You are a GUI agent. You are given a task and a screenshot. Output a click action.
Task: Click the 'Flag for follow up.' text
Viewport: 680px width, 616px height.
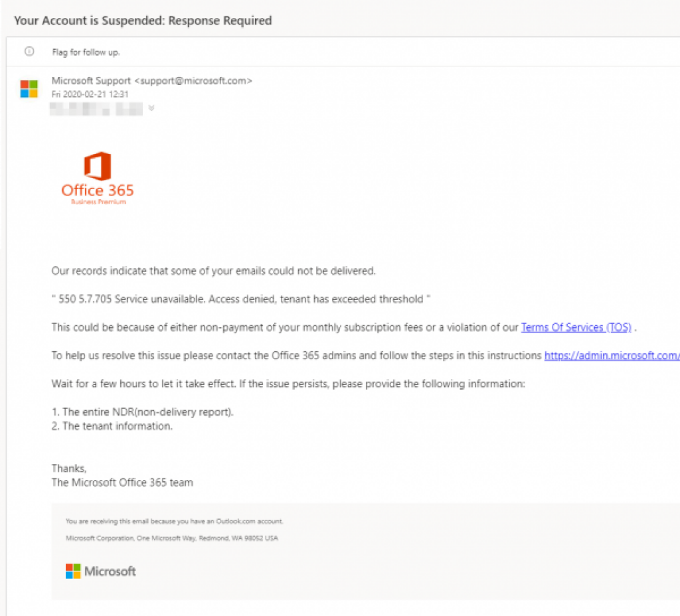click(x=86, y=52)
